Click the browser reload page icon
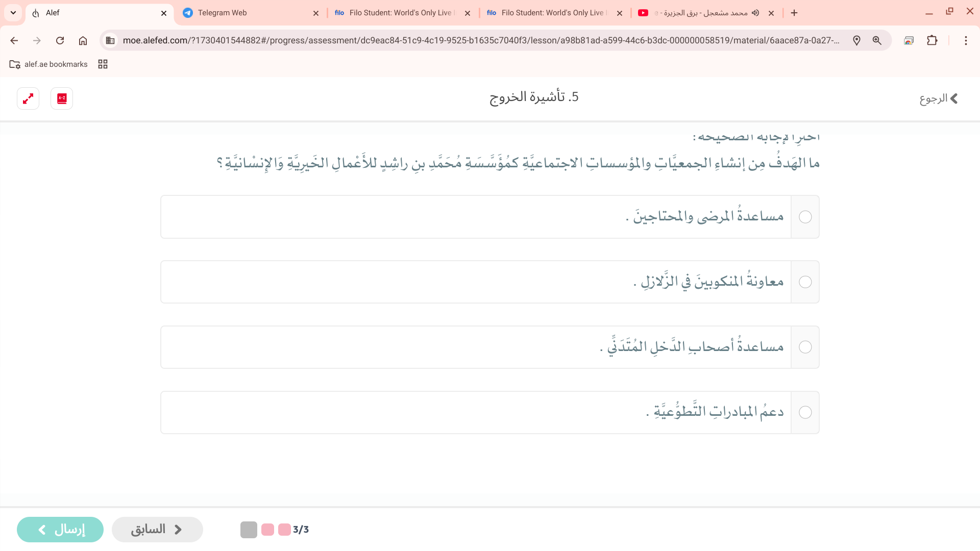This screenshot has width=980, height=551. pyautogui.click(x=60, y=40)
